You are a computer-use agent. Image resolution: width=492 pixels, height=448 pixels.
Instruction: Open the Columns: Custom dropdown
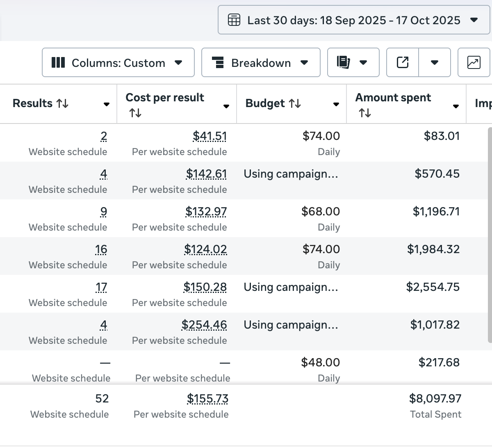tap(178, 62)
